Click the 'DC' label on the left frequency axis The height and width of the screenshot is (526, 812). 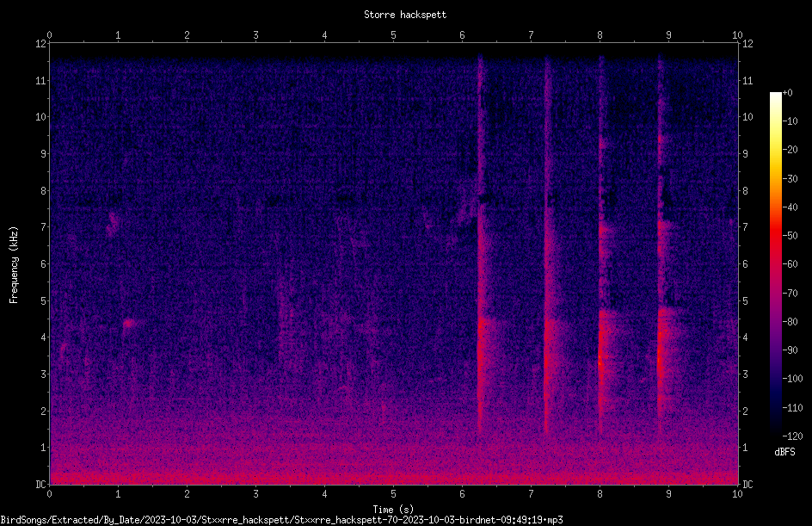pyautogui.click(x=40, y=485)
